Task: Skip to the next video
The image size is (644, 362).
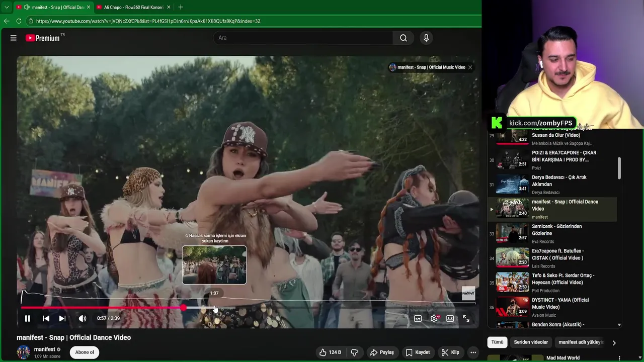Action: 62,318
